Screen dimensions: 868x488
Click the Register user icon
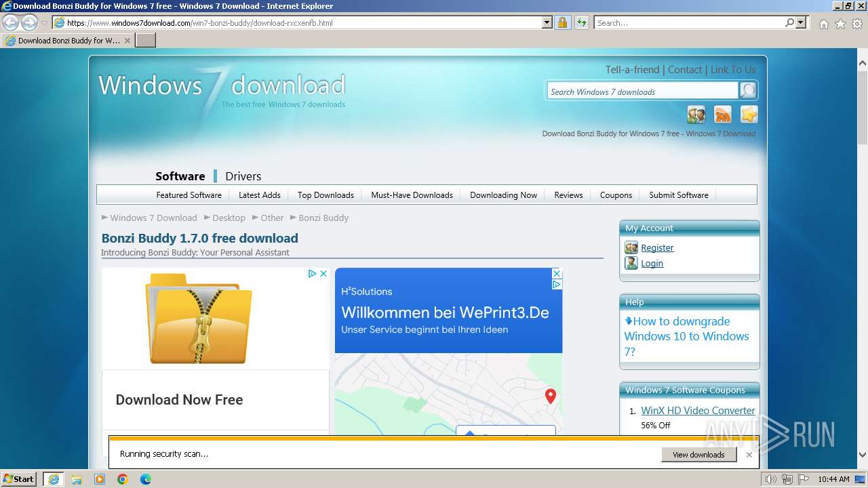pyautogui.click(x=631, y=247)
